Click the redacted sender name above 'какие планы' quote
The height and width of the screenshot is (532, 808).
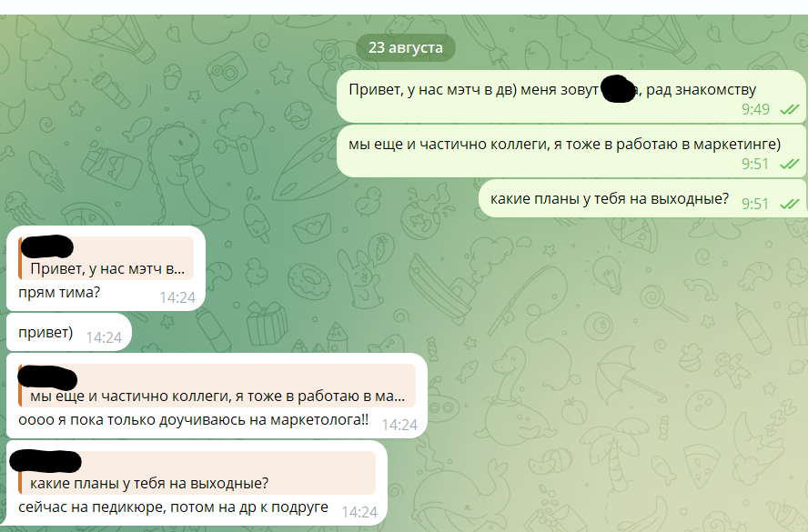pos(45,460)
